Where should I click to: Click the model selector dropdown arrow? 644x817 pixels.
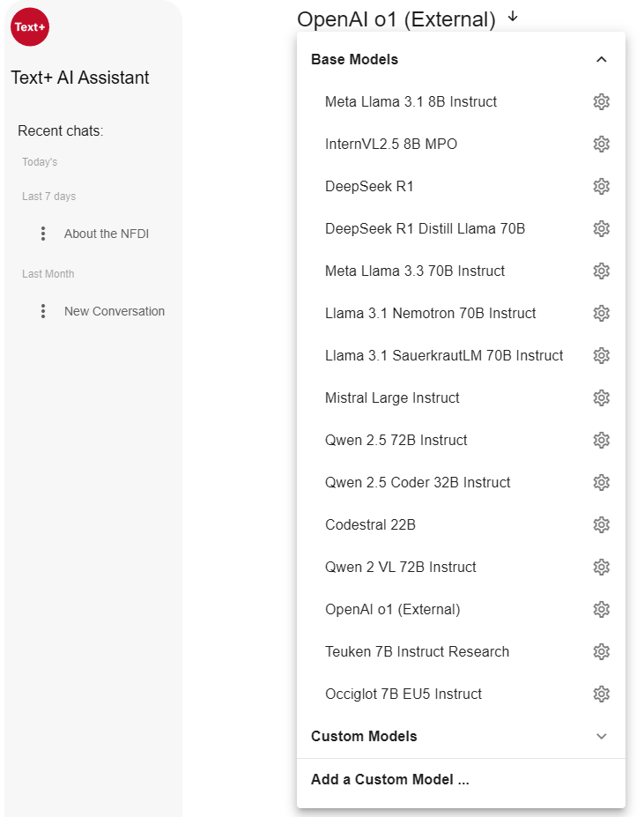click(514, 18)
